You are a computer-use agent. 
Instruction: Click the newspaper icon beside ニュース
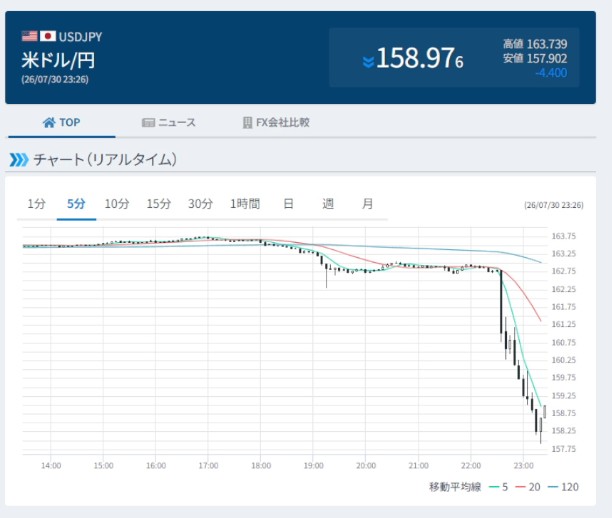tap(148, 123)
